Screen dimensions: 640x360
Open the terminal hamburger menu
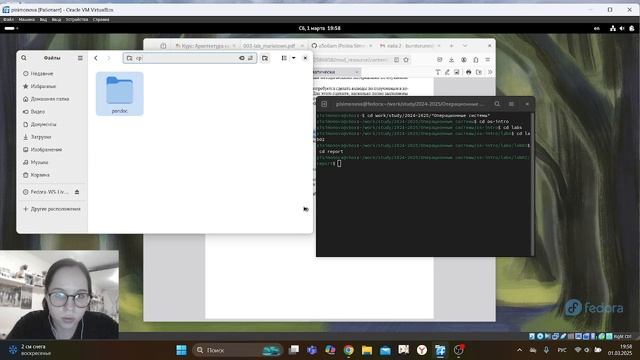[511, 104]
